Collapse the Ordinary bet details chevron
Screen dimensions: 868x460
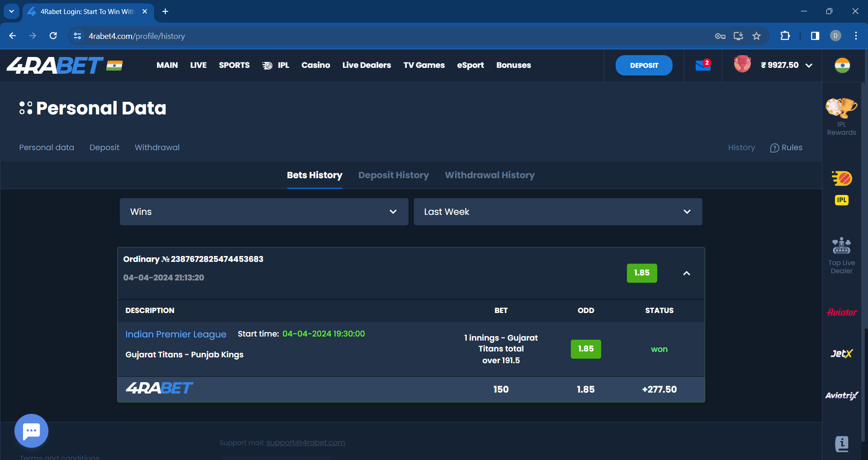coord(686,273)
